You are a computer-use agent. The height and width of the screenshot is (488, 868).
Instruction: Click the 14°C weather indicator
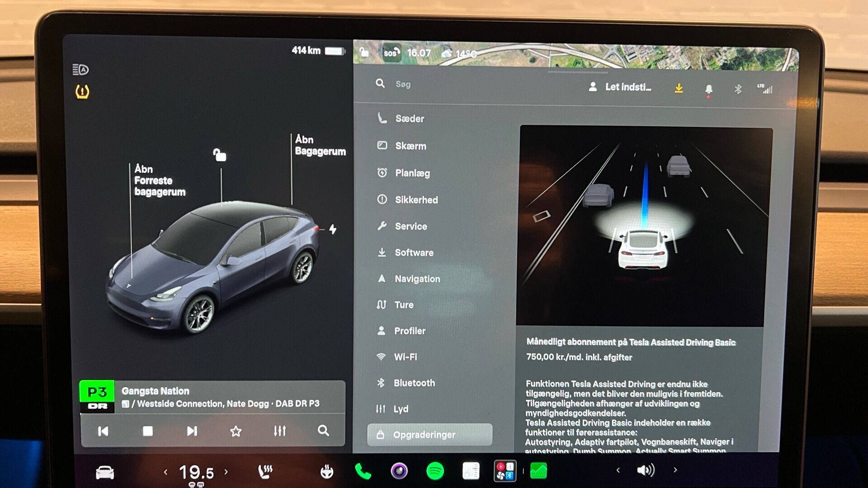coord(459,54)
